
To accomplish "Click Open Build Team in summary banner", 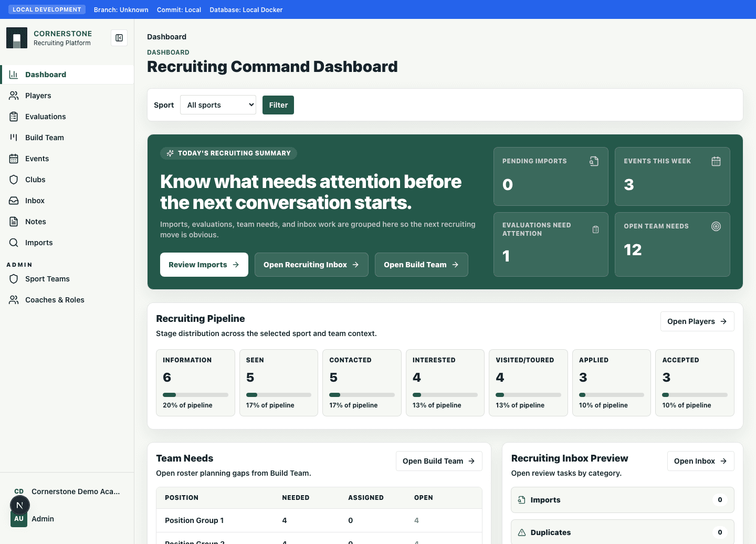I will (x=422, y=265).
